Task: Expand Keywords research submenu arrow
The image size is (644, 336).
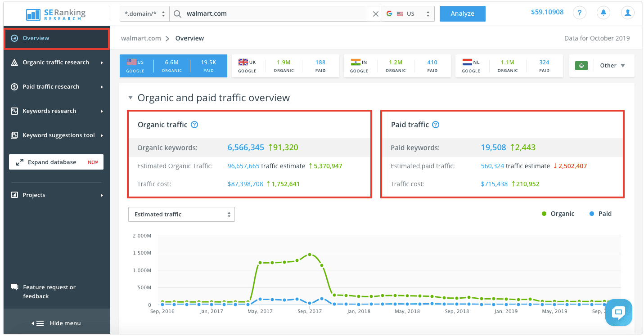Action: 102,111
